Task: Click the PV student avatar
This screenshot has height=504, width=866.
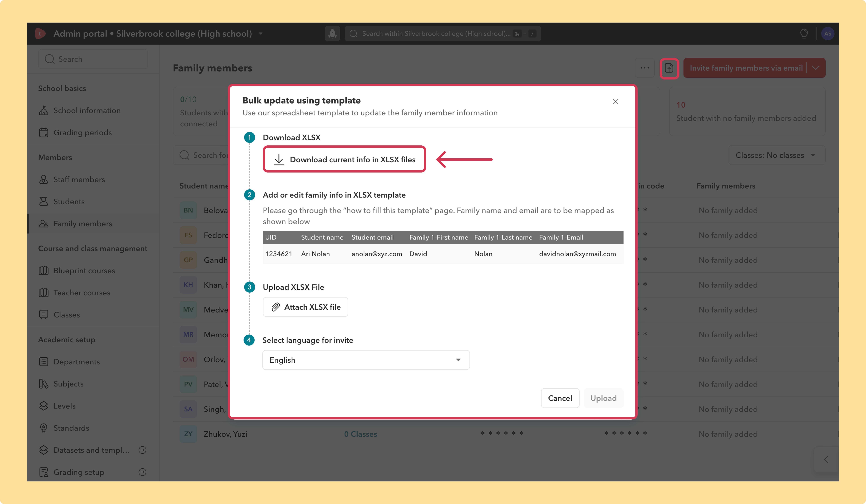Action: click(x=188, y=384)
